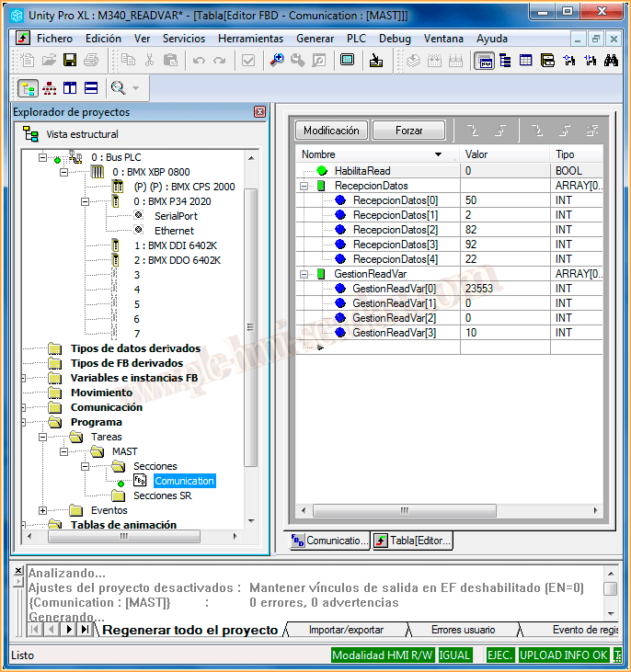Open the Comunicatio... editor tab

(330, 541)
